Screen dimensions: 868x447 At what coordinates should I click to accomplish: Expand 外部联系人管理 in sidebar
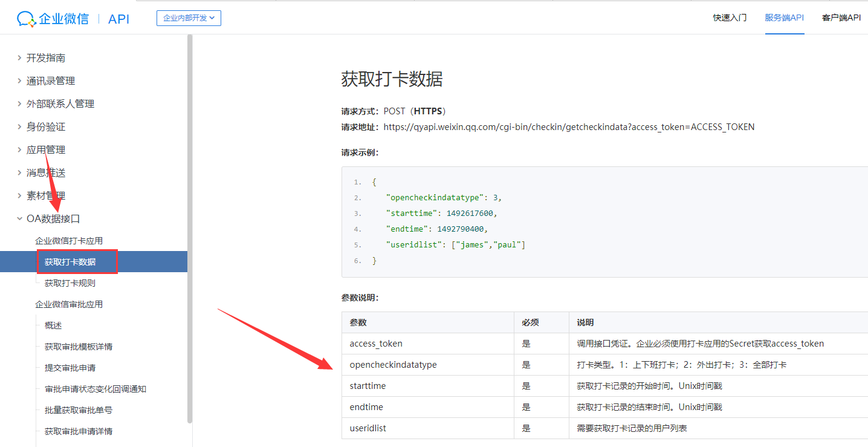(60, 104)
